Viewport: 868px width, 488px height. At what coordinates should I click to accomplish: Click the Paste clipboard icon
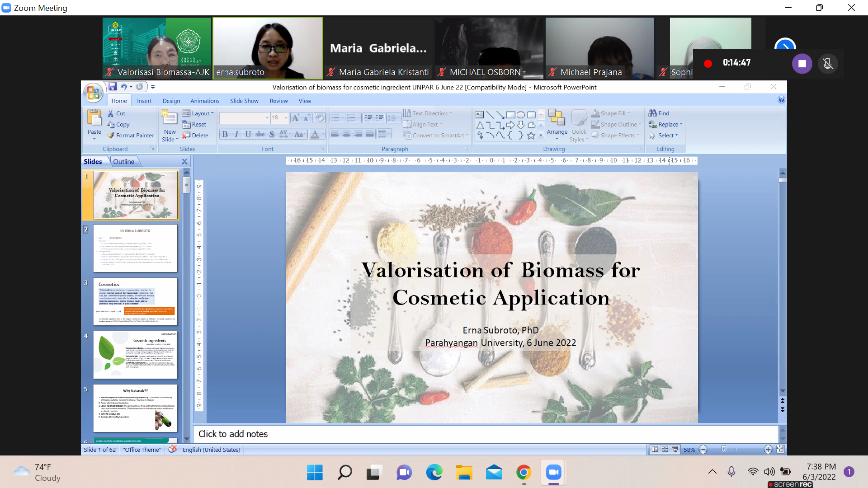(x=94, y=118)
